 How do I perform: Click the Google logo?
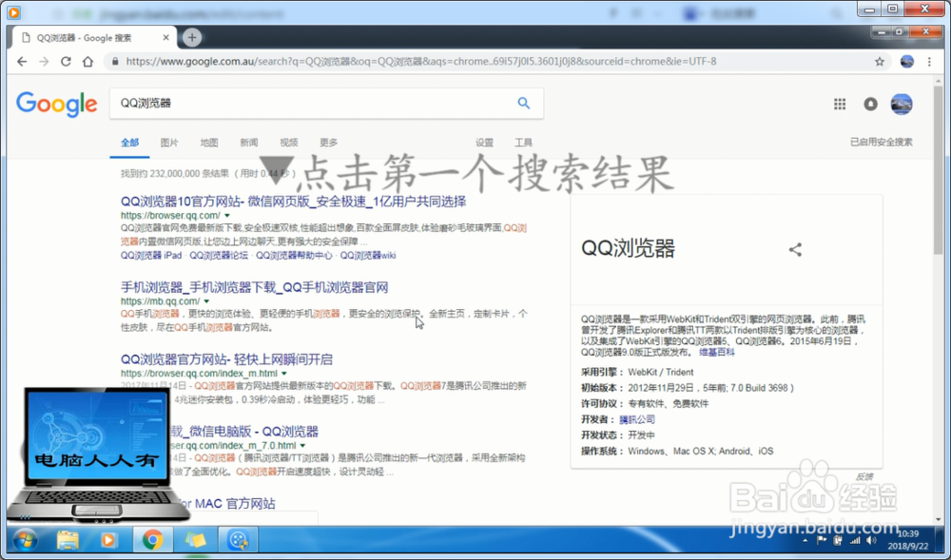(x=56, y=105)
